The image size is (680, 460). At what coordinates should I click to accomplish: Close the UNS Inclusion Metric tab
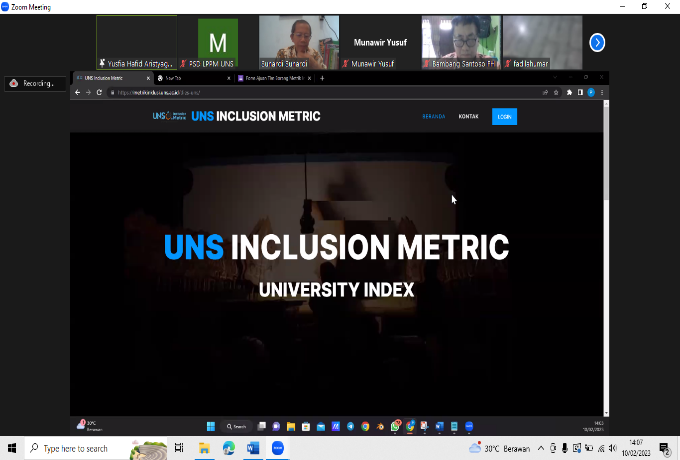[148, 78]
